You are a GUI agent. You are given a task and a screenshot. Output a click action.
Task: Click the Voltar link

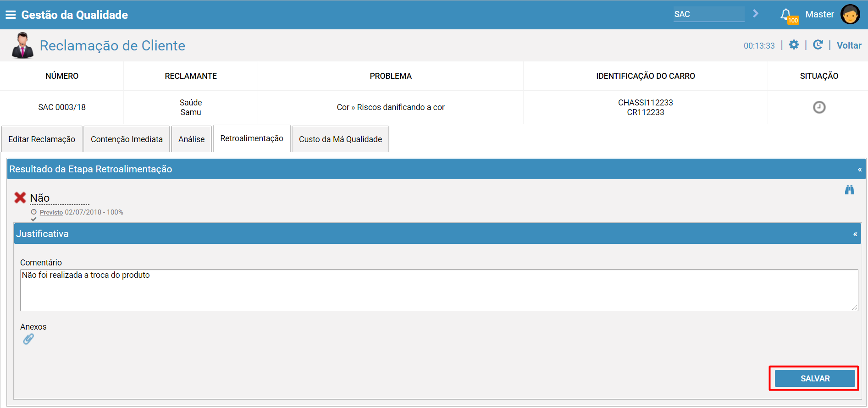point(849,45)
